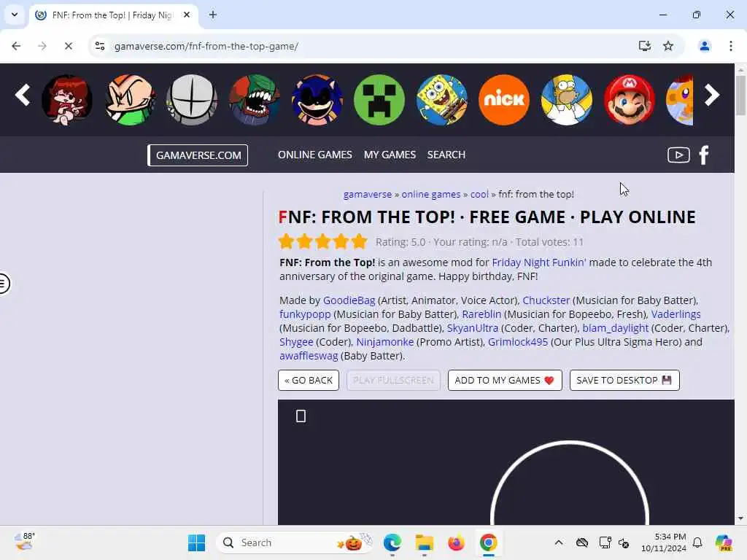Image resolution: width=747 pixels, height=560 pixels.
Task: Open the Pico character icon in carousel
Action: pos(130,100)
